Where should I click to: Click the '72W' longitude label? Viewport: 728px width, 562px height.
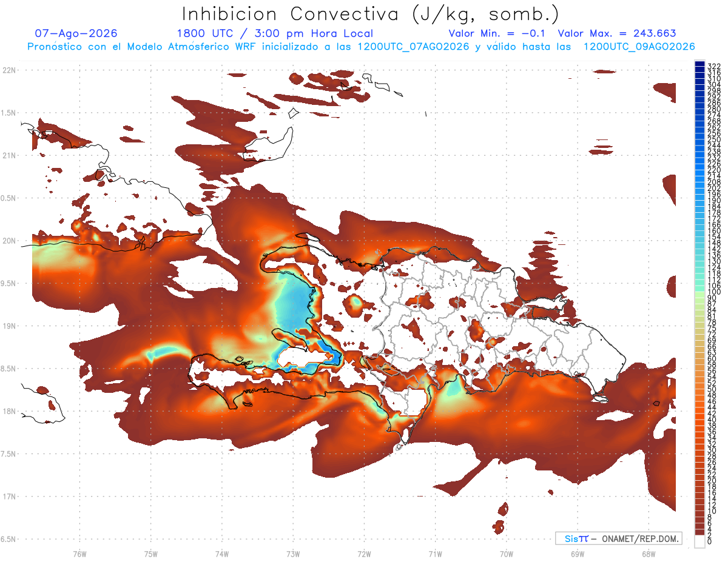point(364,554)
